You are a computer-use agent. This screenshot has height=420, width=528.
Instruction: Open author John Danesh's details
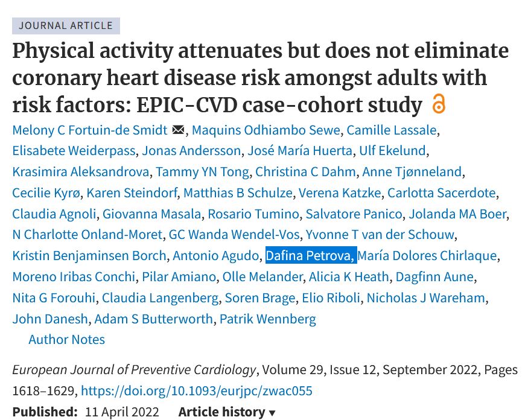pyautogui.click(x=50, y=319)
